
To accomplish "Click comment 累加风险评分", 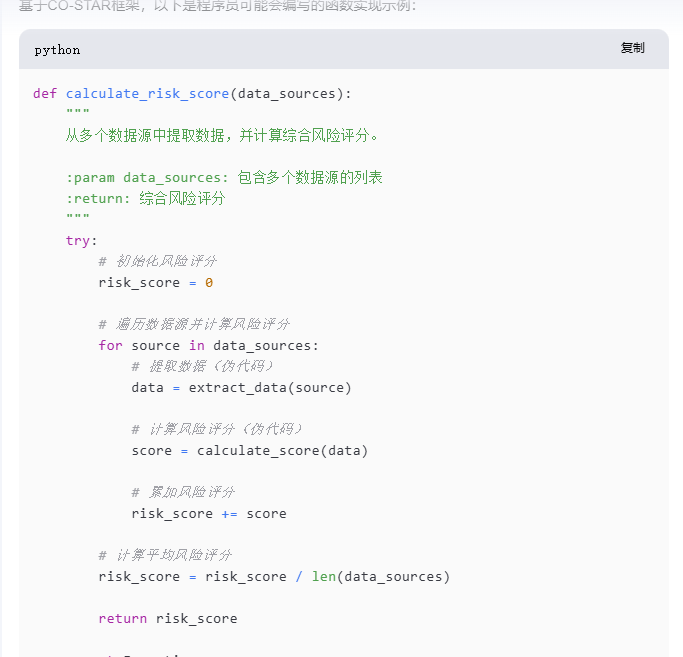I will [183, 492].
